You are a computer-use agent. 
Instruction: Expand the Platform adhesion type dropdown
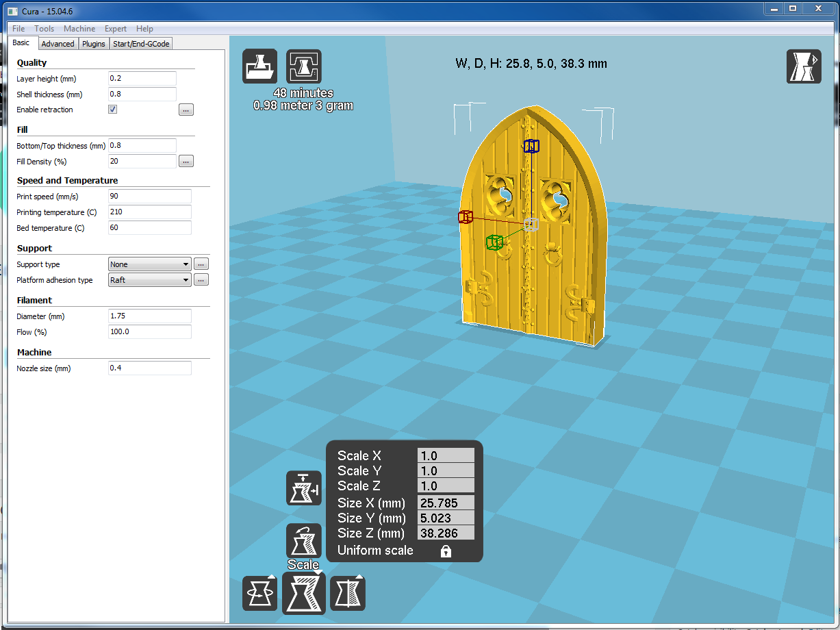[x=150, y=280]
